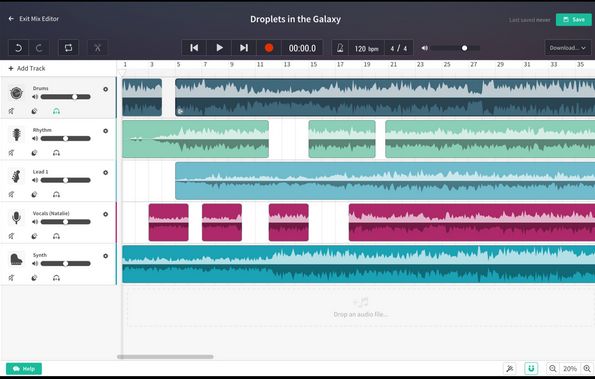595x379 pixels.
Task: Open the Help chat button
Action: [24, 369]
